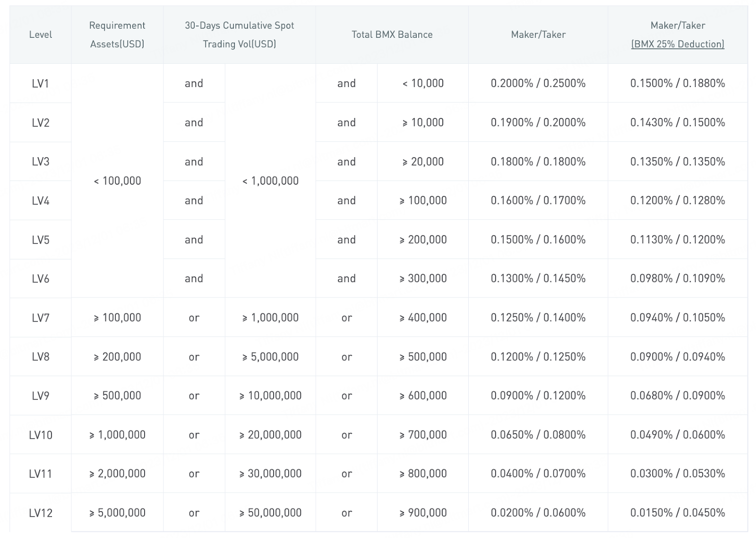Click the 0.0200% / 0.0600% fee cell
This screenshot has width=756, height=538.
point(538,512)
